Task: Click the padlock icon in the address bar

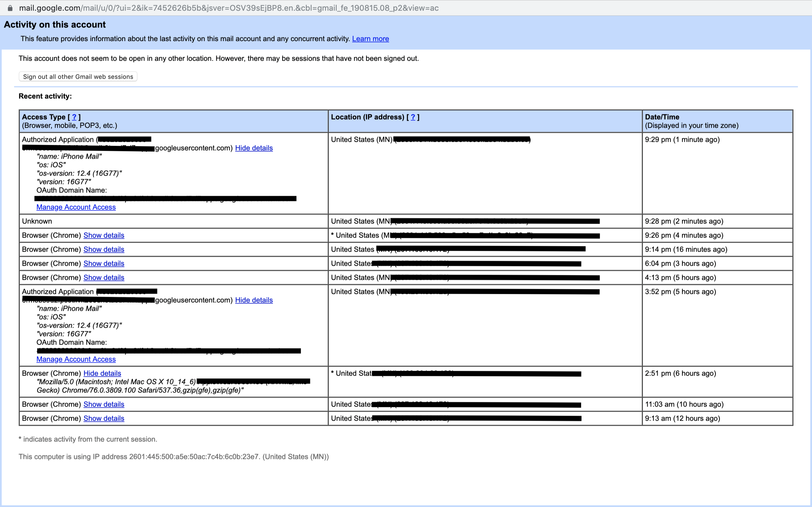Action: [x=10, y=8]
